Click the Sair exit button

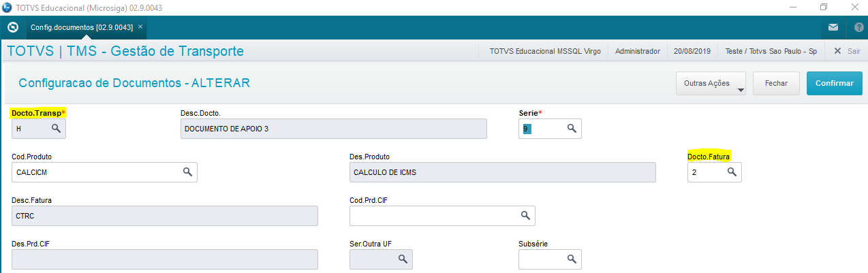coord(847,51)
